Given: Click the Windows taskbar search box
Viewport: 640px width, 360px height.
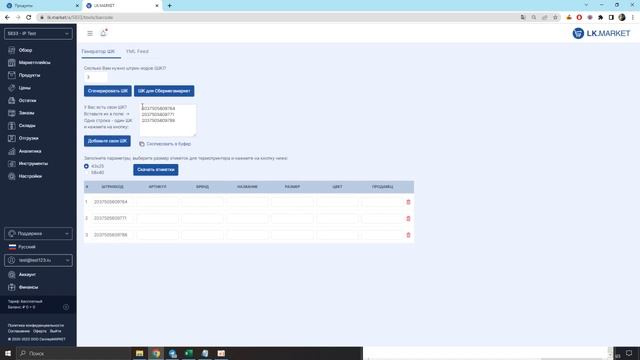Looking at the screenshot, I should 73,353.
